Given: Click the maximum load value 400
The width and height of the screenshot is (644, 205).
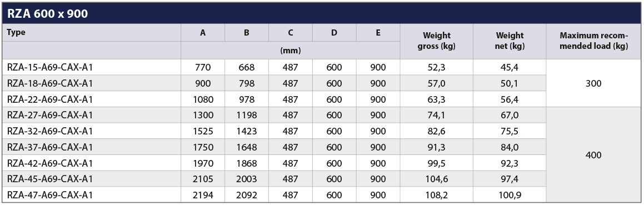Looking at the screenshot, I should 593,155.
